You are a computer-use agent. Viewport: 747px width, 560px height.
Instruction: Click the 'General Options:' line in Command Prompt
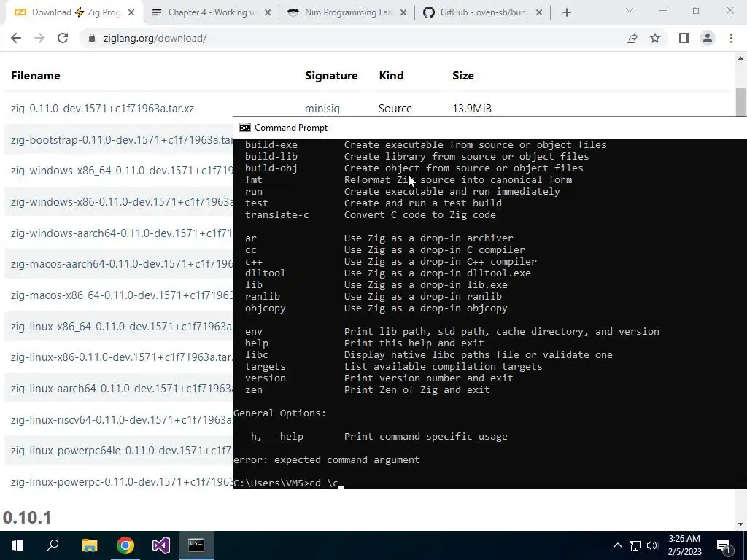click(279, 413)
